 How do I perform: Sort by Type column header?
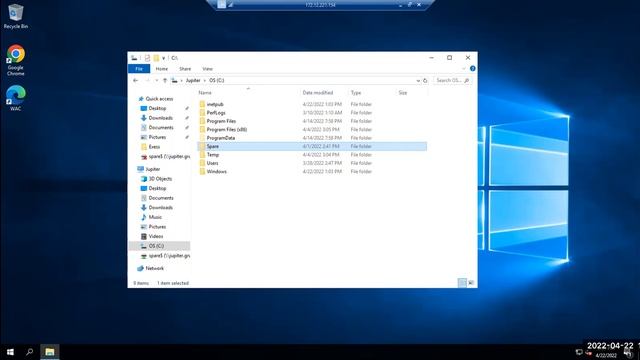pos(356,93)
